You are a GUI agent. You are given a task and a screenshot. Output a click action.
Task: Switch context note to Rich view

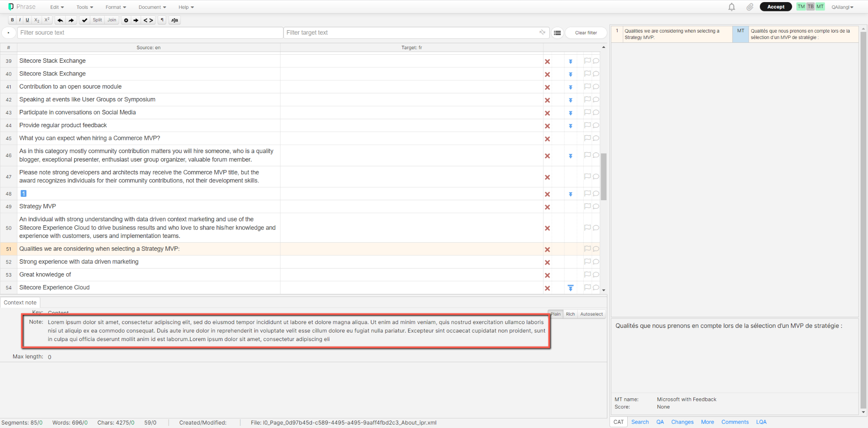point(570,314)
